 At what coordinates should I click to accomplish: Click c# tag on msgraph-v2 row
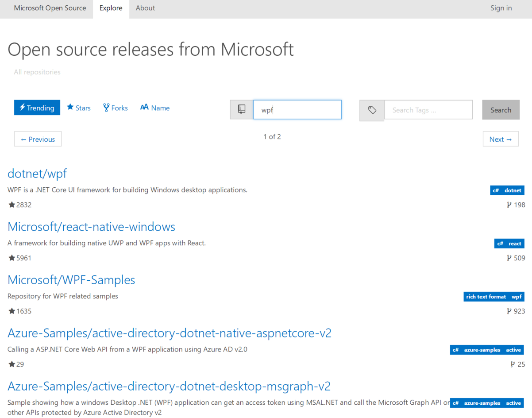coord(455,403)
